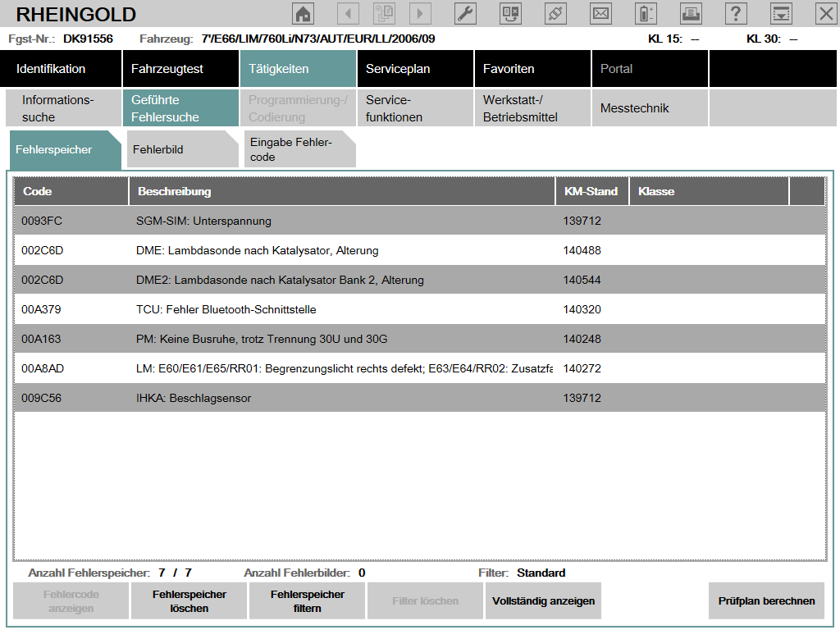
Task: Select Geführte Fehlersuche sub-tab
Action: 180,108
